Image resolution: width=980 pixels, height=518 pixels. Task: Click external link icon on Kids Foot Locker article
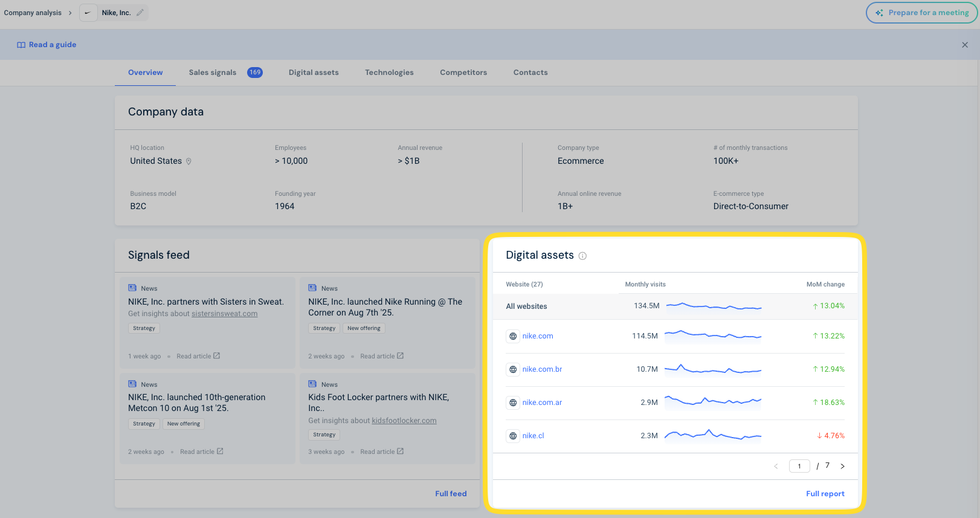tap(401, 452)
